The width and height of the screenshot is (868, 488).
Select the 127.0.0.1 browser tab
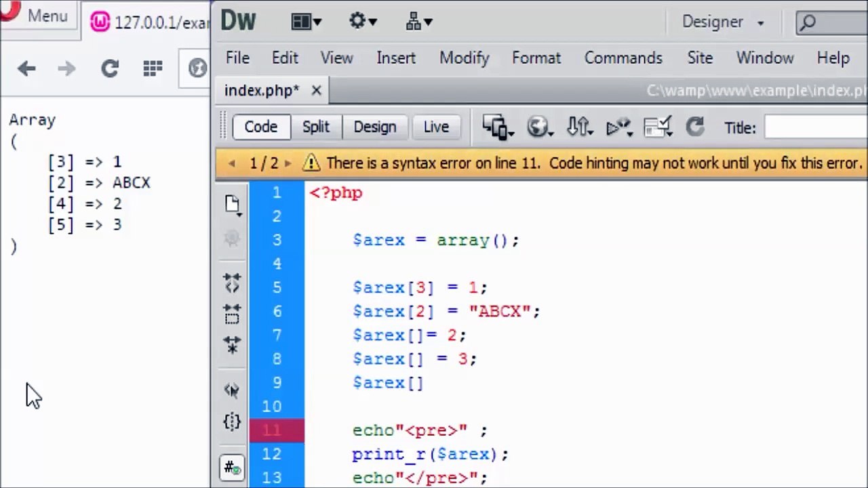point(151,22)
